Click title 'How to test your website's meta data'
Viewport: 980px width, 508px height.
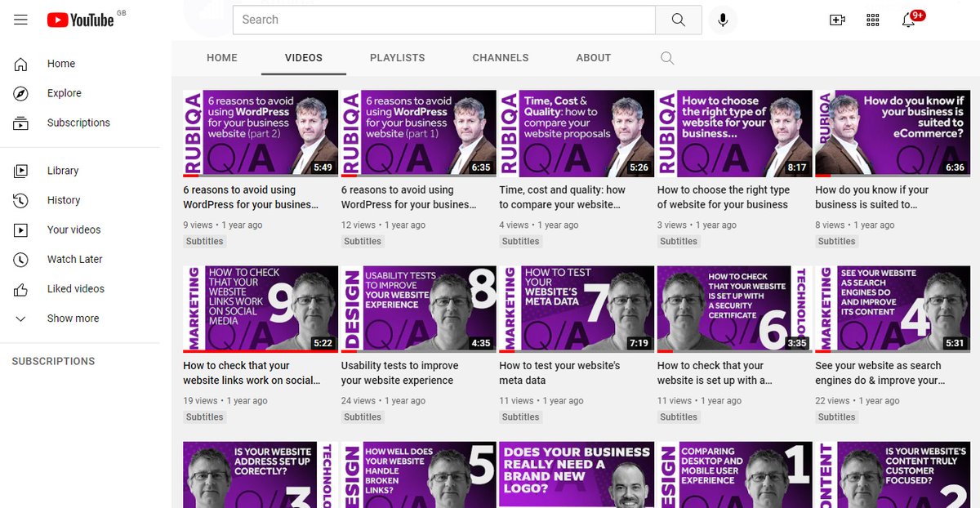tap(559, 372)
